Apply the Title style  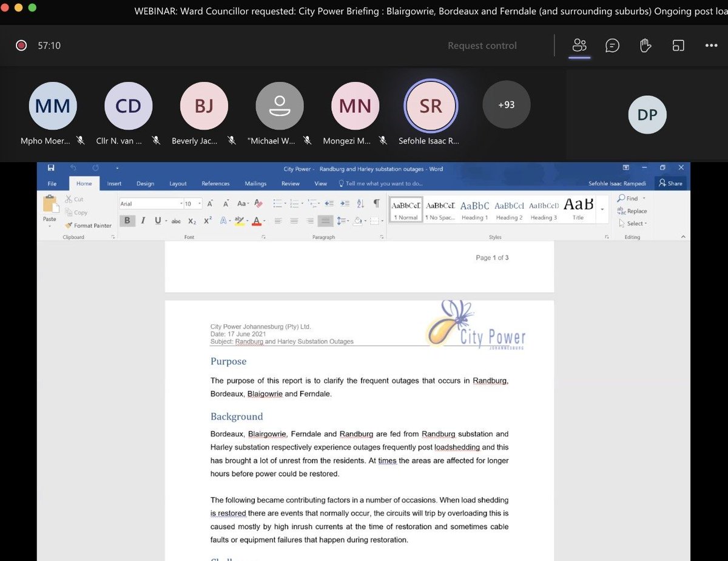pyautogui.click(x=578, y=210)
